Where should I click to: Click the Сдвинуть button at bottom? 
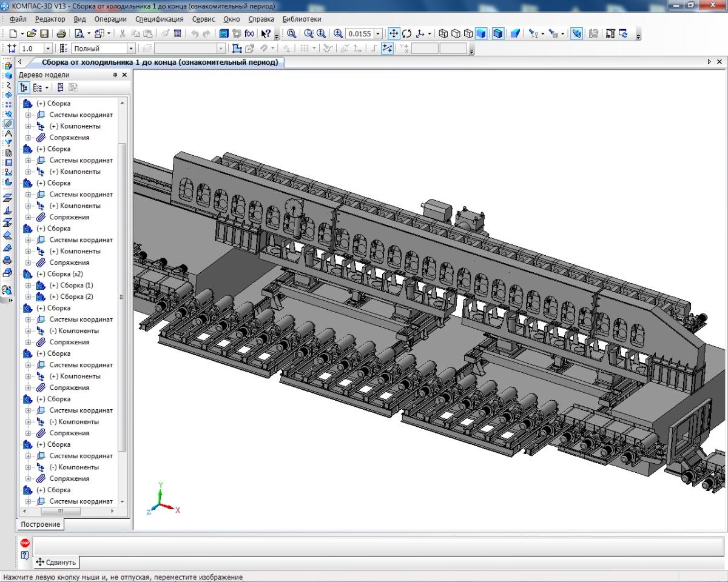pos(56,562)
